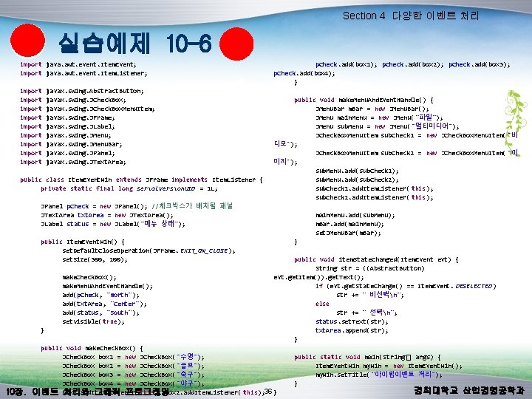Click the JLabel status "메뉴 상태" line

click(113, 224)
